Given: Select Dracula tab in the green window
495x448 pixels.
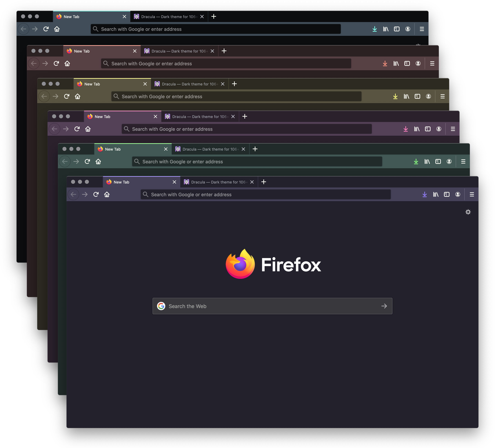Looking at the screenshot, I should (x=210, y=149).
